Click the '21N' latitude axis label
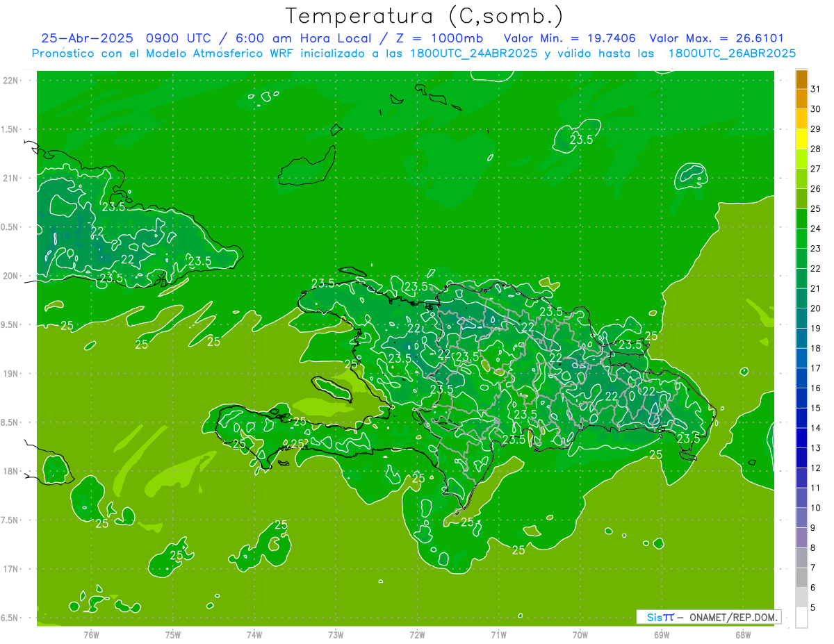The width and height of the screenshot is (834, 644). tap(11, 179)
